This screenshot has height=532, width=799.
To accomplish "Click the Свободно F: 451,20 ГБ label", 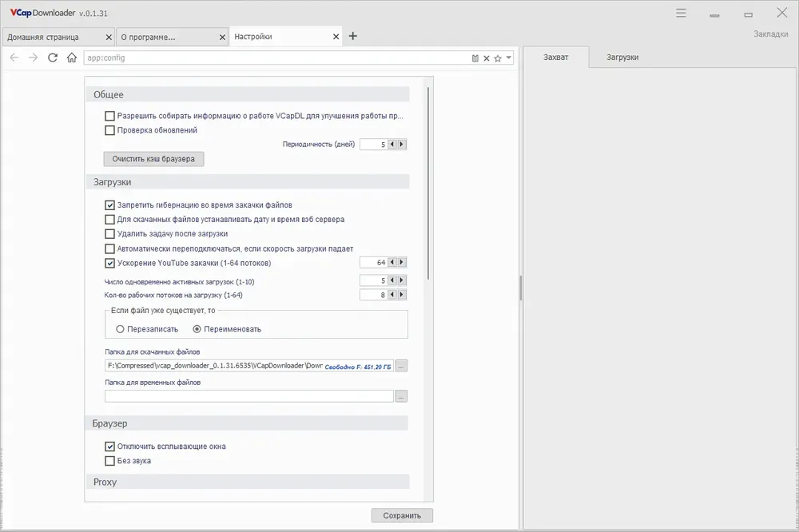I will pos(358,367).
